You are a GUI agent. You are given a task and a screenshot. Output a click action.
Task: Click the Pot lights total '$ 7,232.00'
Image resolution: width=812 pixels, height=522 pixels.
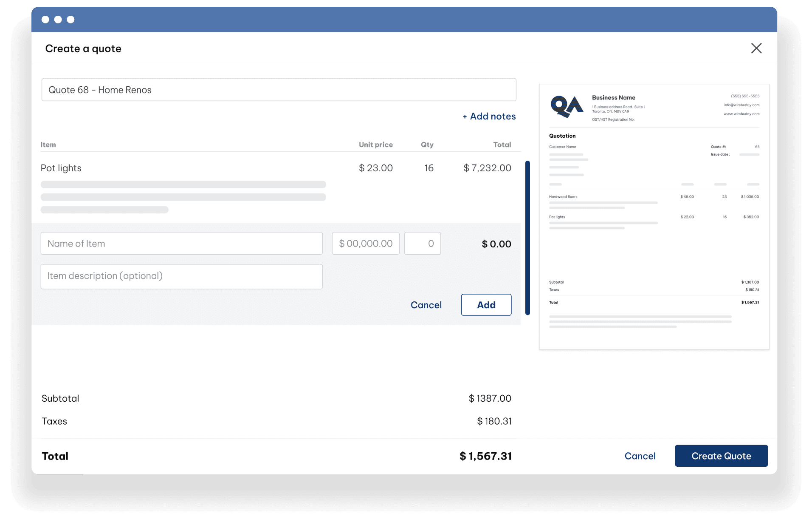[x=488, y=168]
